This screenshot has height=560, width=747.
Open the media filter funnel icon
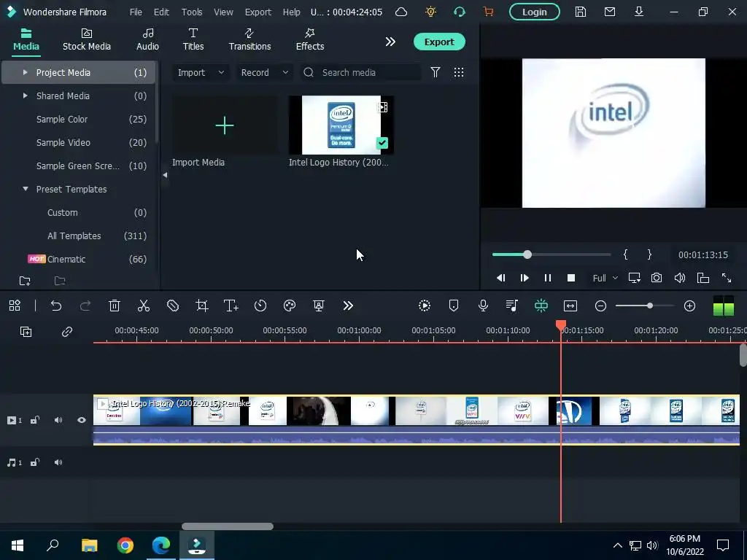click(x=436, y=72)
